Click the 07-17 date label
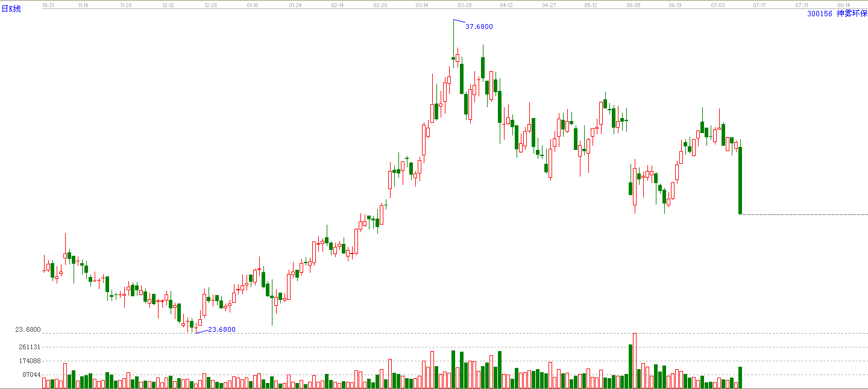 759,4
